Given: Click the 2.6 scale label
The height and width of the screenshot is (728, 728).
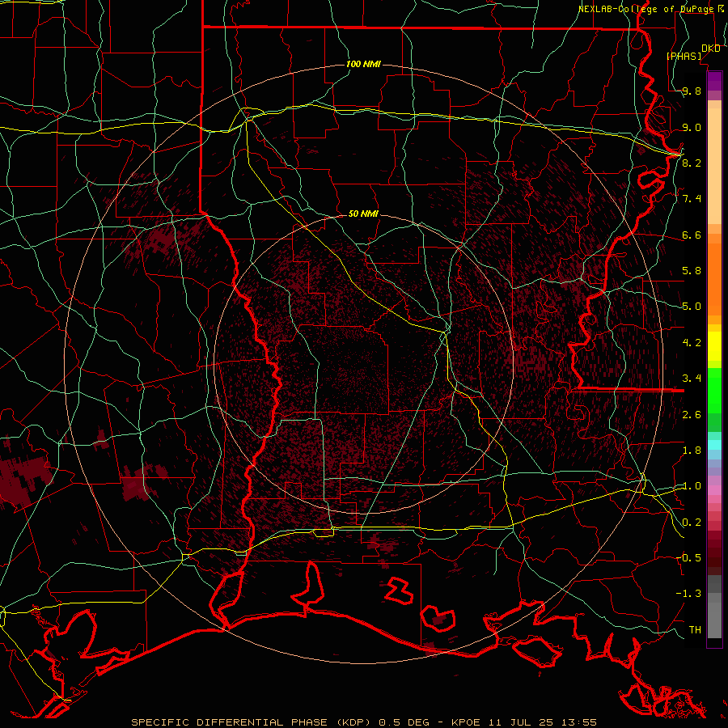Looking at the screenshot, I should pos(692,415).
